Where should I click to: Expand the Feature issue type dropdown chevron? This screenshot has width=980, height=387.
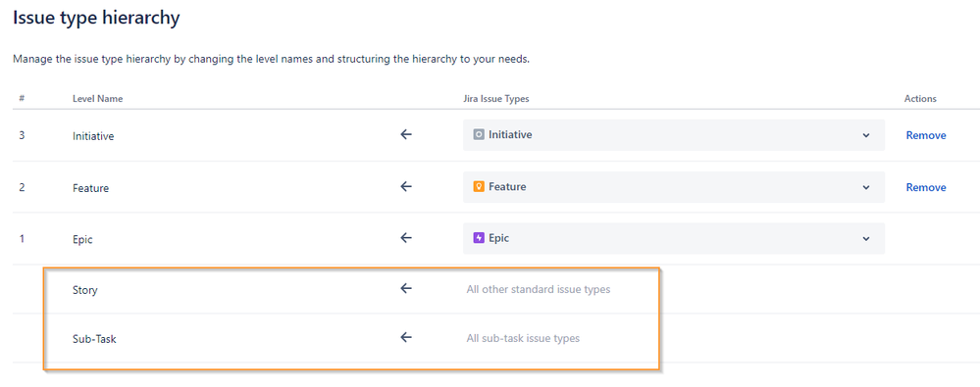coord(866,186)
